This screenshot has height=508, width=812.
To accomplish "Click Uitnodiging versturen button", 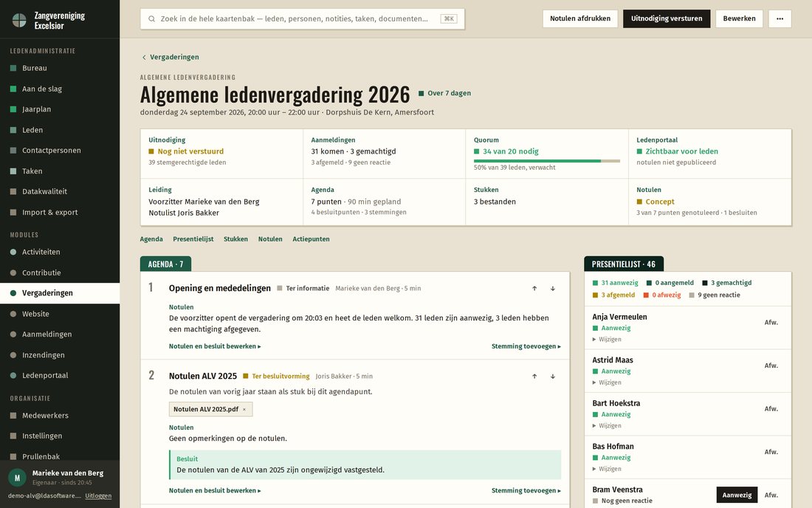I will click(x=667, y=18).
